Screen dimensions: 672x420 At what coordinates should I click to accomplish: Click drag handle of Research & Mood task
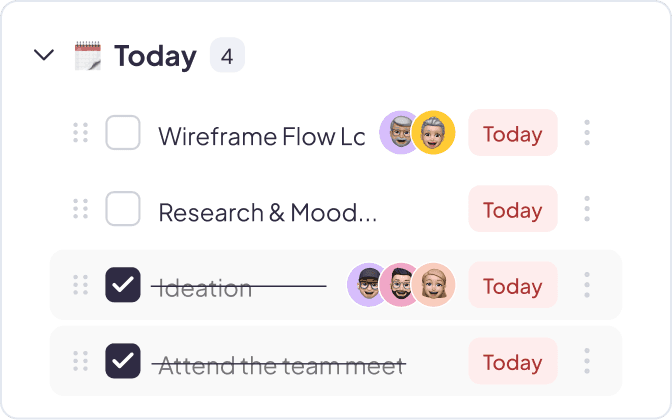coord(81,209)
